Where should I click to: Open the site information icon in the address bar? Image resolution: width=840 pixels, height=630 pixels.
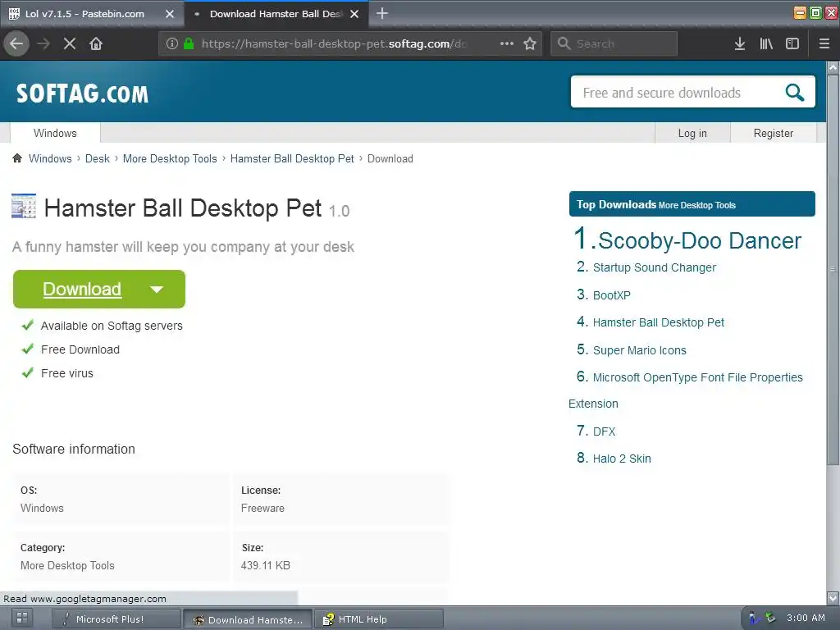pos(171,43)
